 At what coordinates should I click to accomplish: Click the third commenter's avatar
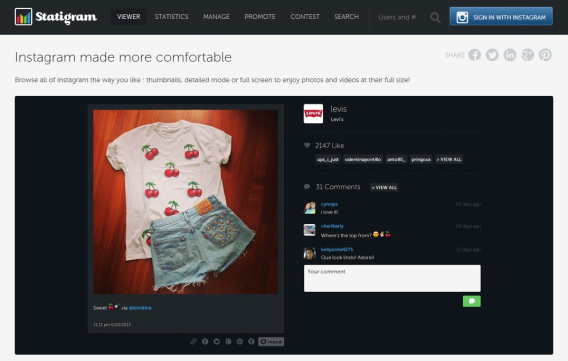point(310,253)
